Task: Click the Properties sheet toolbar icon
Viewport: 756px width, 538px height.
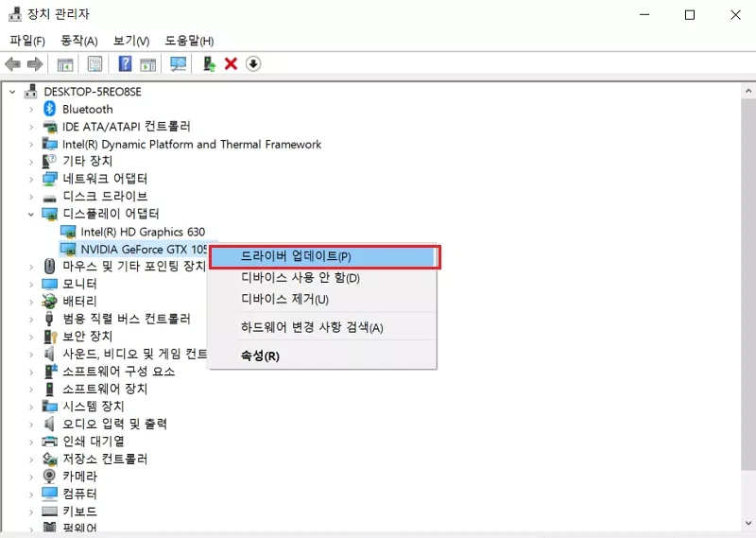Action: pos(95,63)
